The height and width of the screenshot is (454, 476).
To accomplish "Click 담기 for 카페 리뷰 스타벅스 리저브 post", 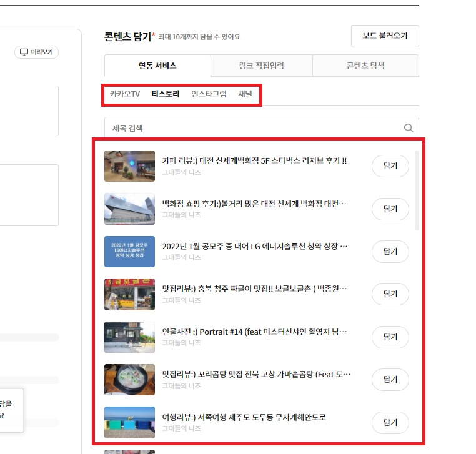I will point(390,166).
